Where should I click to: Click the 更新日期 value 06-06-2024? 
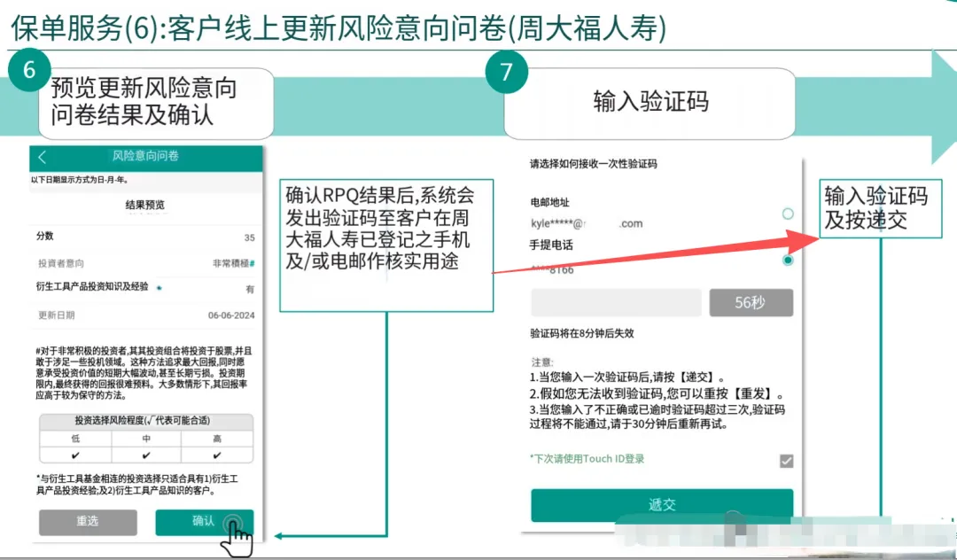pyautogui.click(x=231, y=315)
